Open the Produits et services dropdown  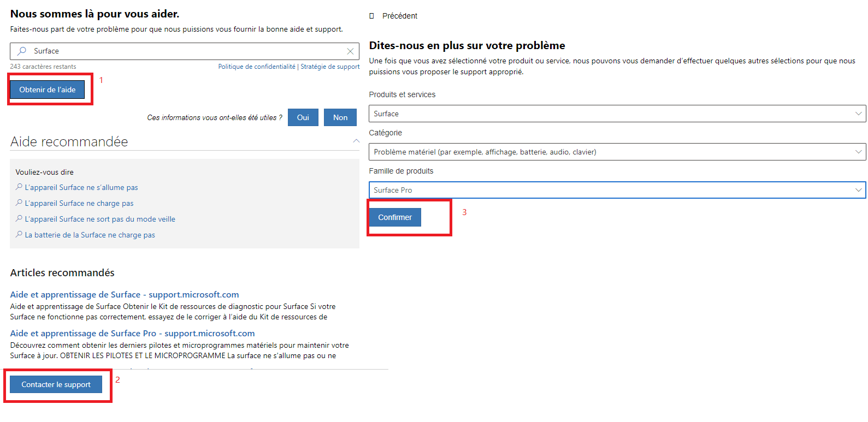point(617,114)
